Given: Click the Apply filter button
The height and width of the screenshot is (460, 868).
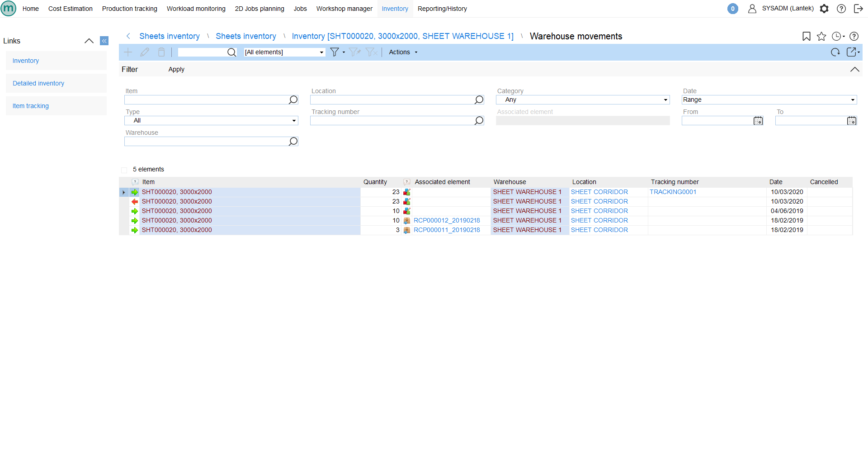Looking at the screenshot, I should (176, 70).
